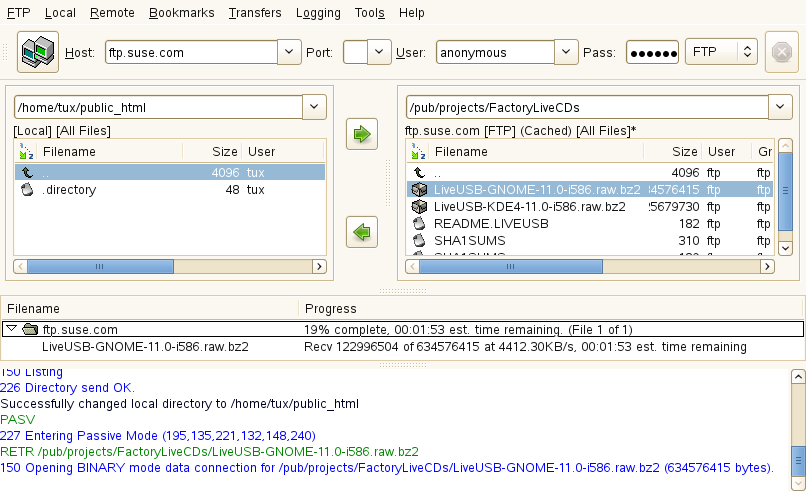The height and width of the screenshot is (491, 806).
Task: Select LiveUSB-GNOME transfer row in queue
Action: pyautogui.click(x=402, y=347)
